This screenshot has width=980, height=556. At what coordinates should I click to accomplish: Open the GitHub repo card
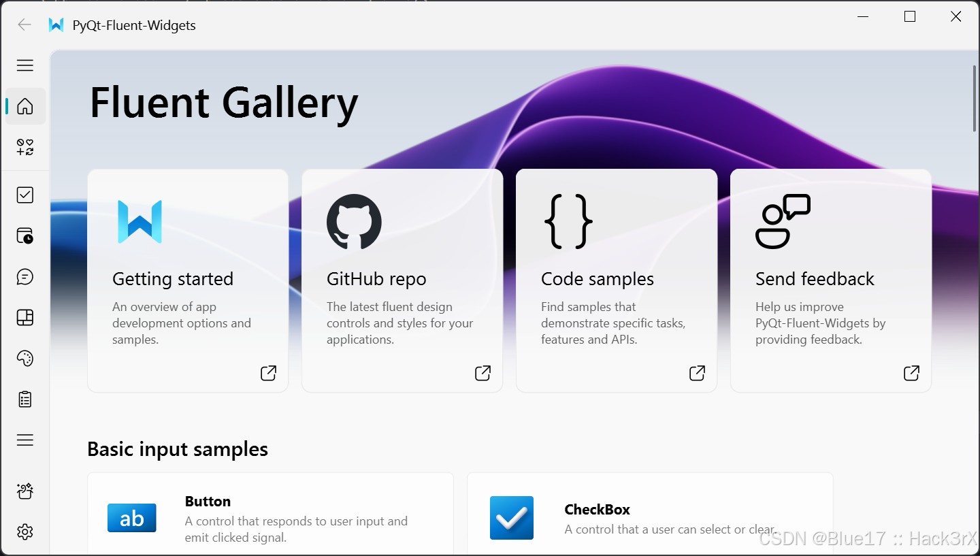(x=402, y=280)
